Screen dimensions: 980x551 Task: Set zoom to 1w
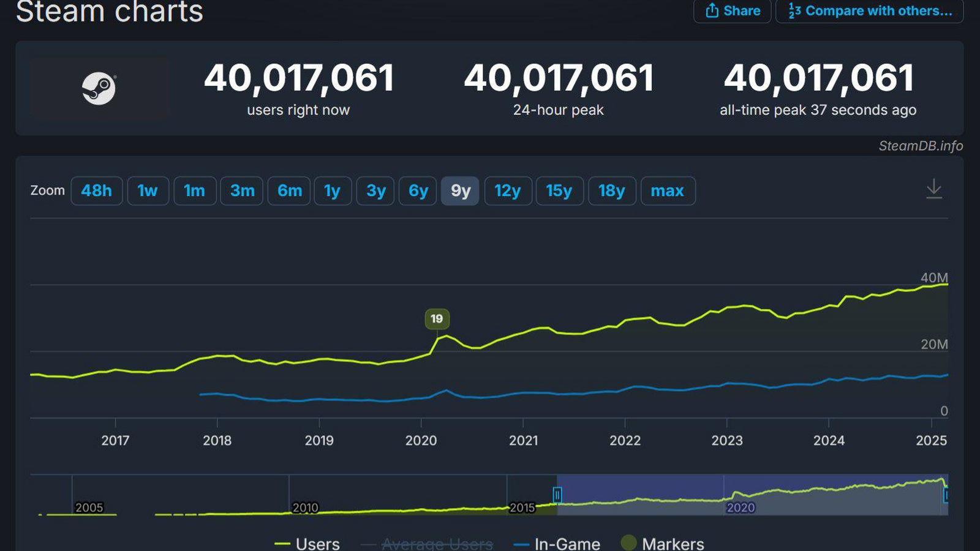pos(148,191)
